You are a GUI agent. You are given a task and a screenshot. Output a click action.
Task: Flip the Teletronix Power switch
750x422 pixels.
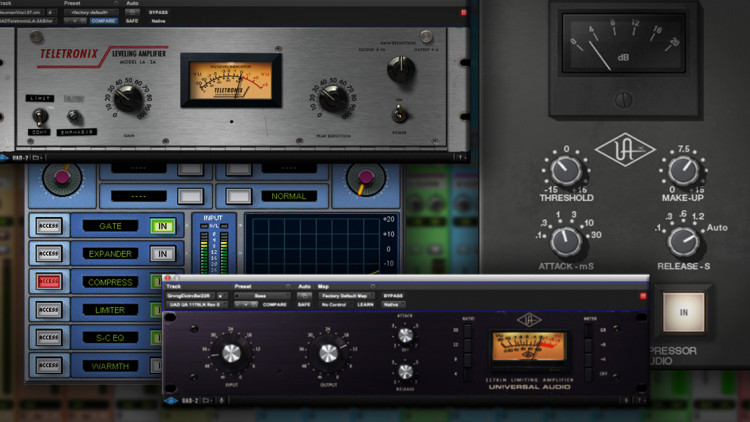click(399, 115)
